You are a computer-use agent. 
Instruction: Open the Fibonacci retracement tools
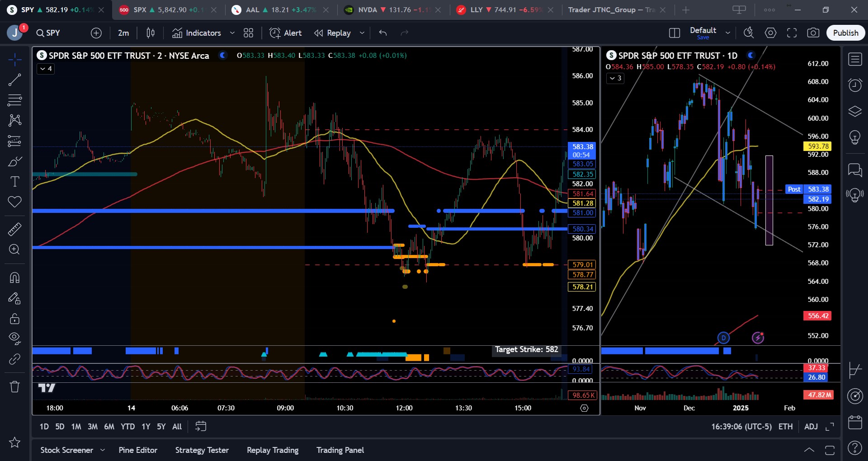14,100
